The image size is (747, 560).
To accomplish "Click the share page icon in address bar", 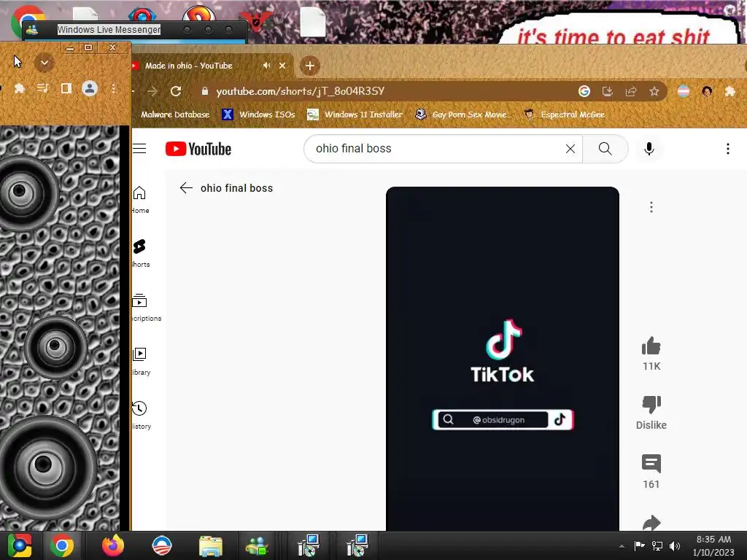I will coord(631,91).
